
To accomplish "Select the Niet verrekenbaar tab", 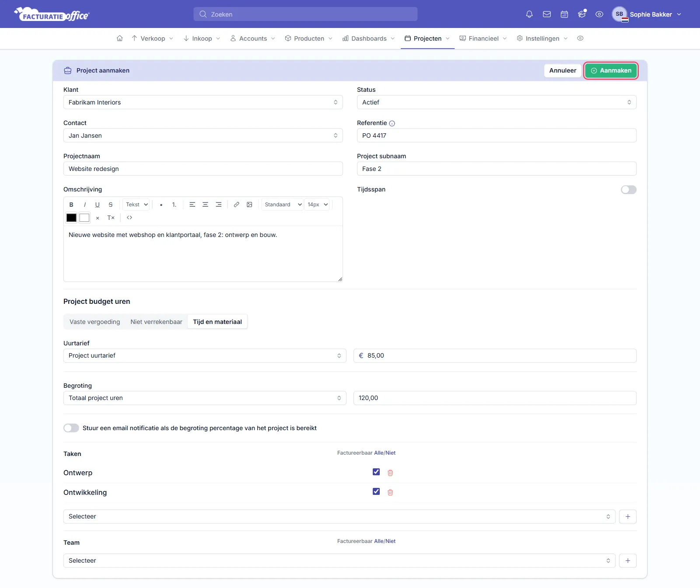I will [x=156, y=322].
